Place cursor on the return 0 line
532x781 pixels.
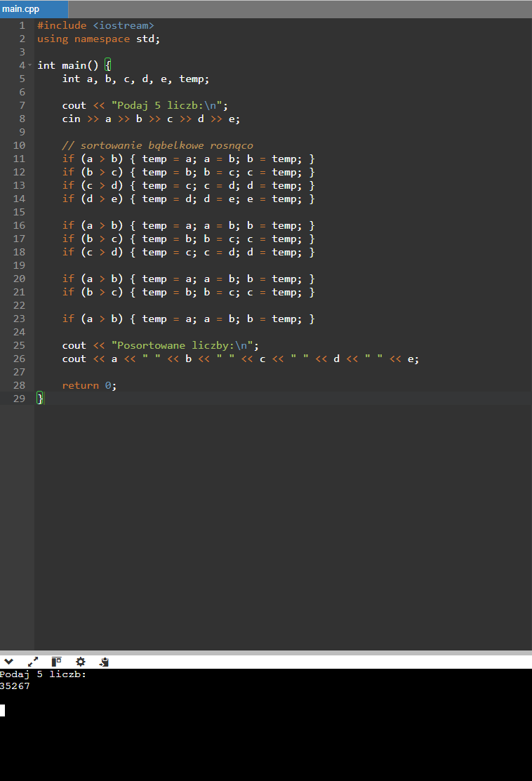89,385
